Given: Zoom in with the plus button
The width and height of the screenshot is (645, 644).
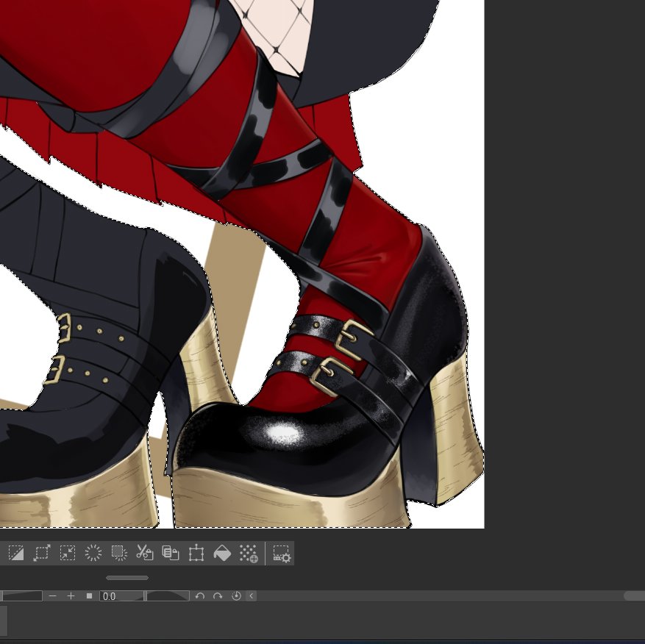Looking at the screenshot, I should pyautogui.click(x=72, y=596).
